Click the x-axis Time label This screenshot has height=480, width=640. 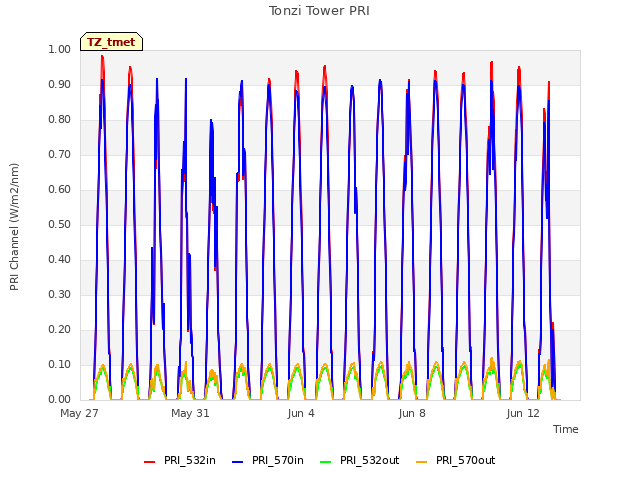pyautogui.click(x=566, y=429)
